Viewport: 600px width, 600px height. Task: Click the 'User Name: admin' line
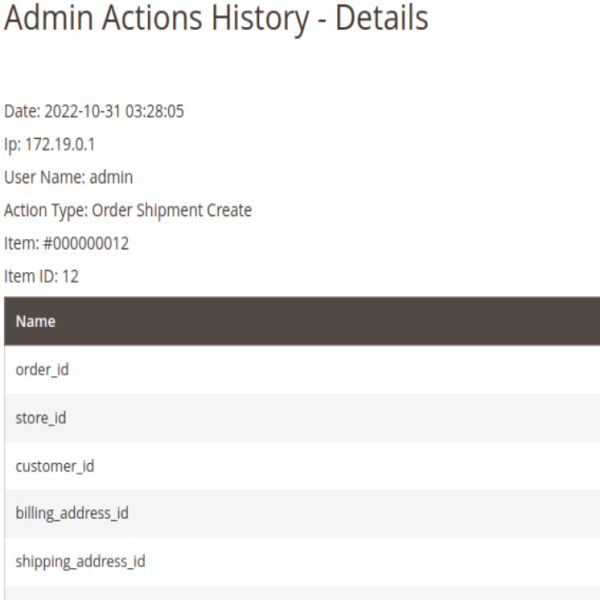pos(68,178)
